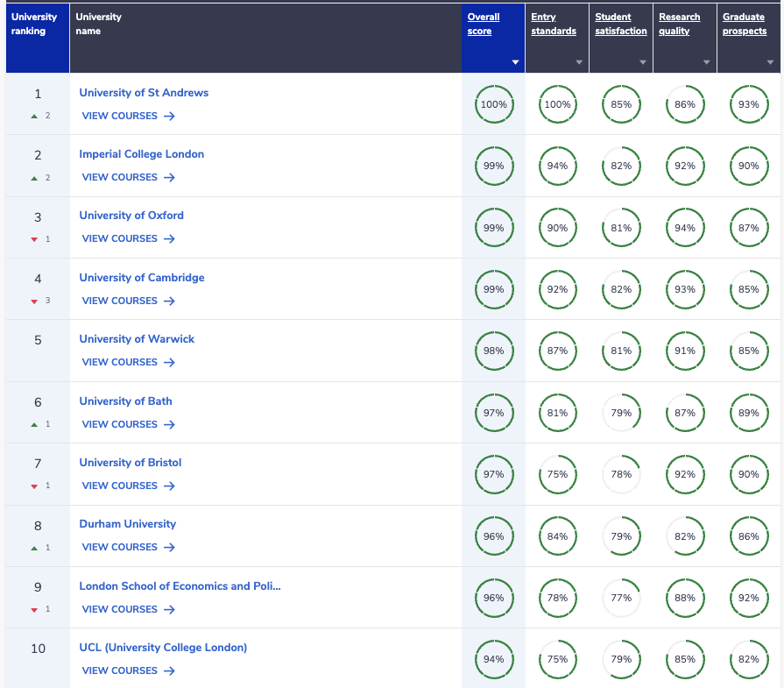Click Imperial 94% entry standards circle
Viewport: 784px width, 688px height.
557,167
